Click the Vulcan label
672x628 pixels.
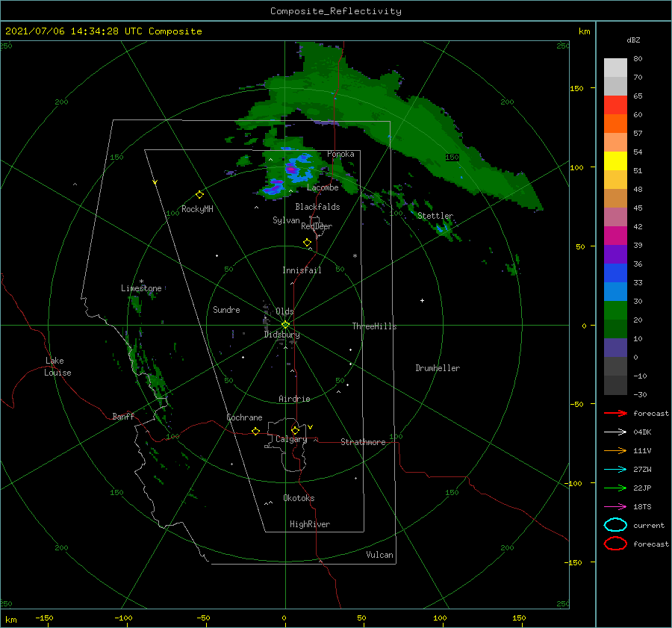point(379,555)
